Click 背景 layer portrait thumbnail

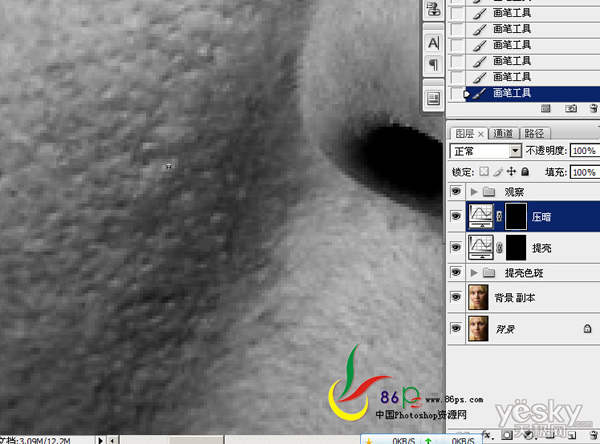478,328
